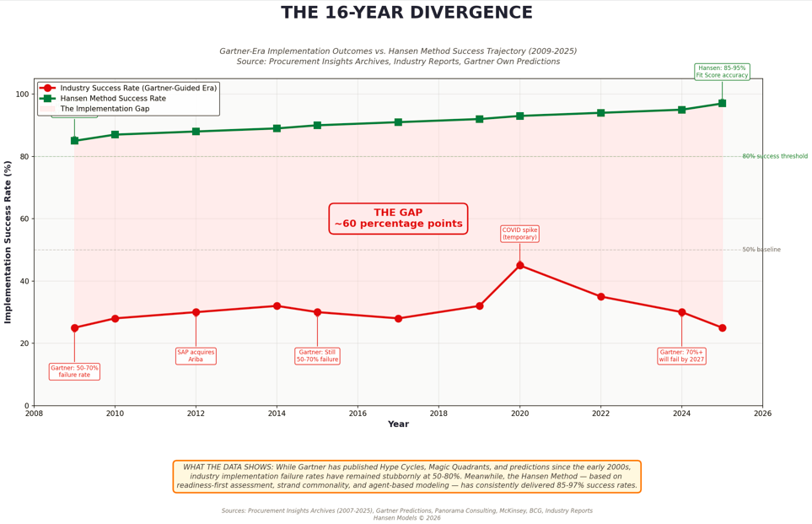Click the 'COVID spike (temporary)' annotation
812x524 pixels.
coord(519,234)
